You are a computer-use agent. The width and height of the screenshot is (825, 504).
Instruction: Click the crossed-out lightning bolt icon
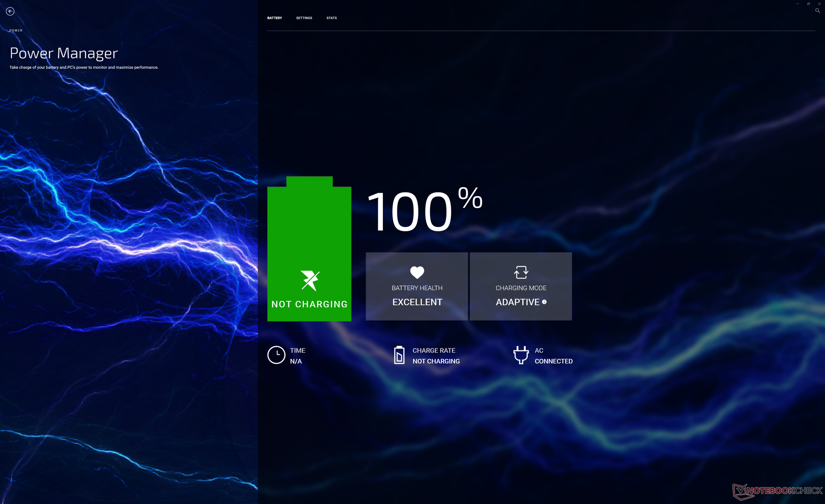coord(310,281)
